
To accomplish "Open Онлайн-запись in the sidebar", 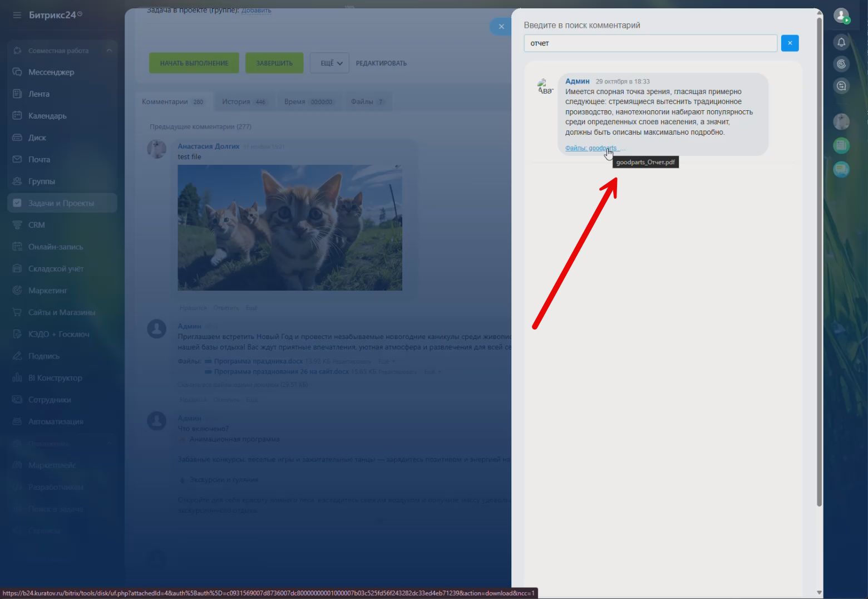I will pos(56,247).
